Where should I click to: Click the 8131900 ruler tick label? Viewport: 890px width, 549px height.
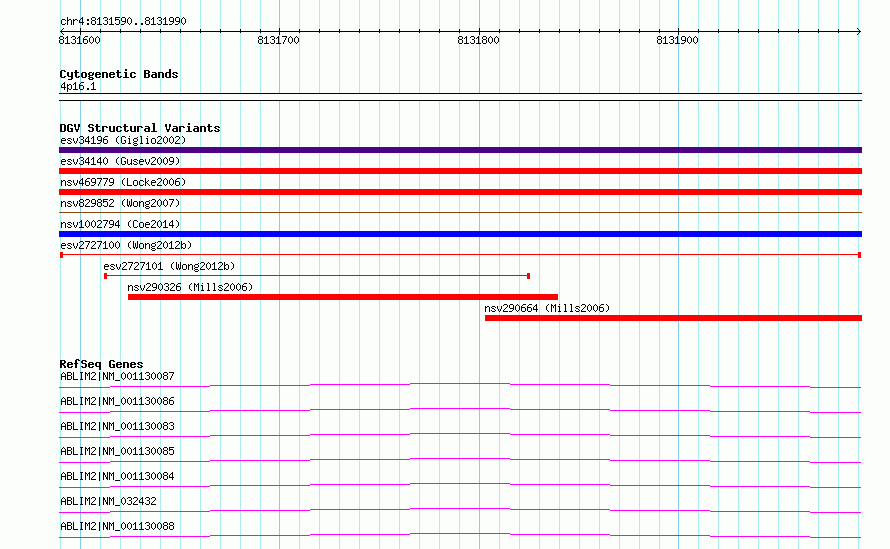(x=677, y=40)
